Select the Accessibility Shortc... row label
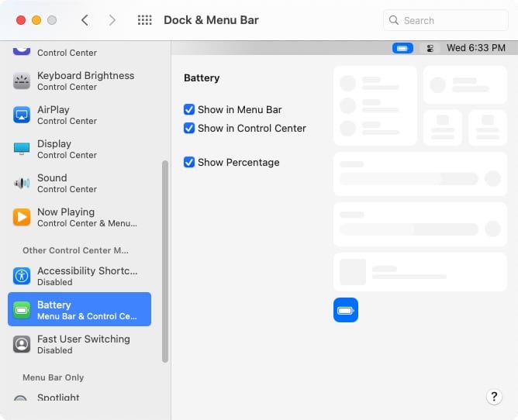This screenshot has width=518, height=420. tap(87, 270)
